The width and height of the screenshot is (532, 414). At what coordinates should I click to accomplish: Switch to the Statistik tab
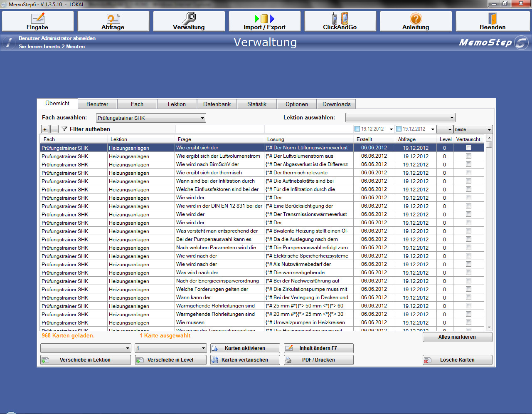click(256, 104)
